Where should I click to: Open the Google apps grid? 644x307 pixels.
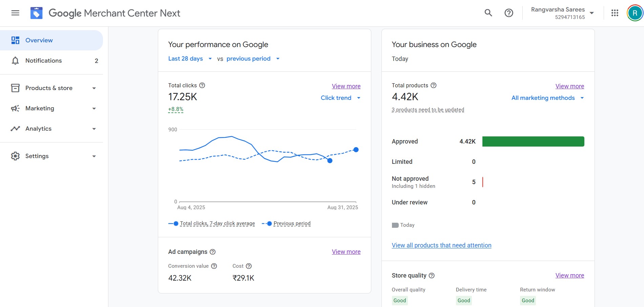(615, 13)
